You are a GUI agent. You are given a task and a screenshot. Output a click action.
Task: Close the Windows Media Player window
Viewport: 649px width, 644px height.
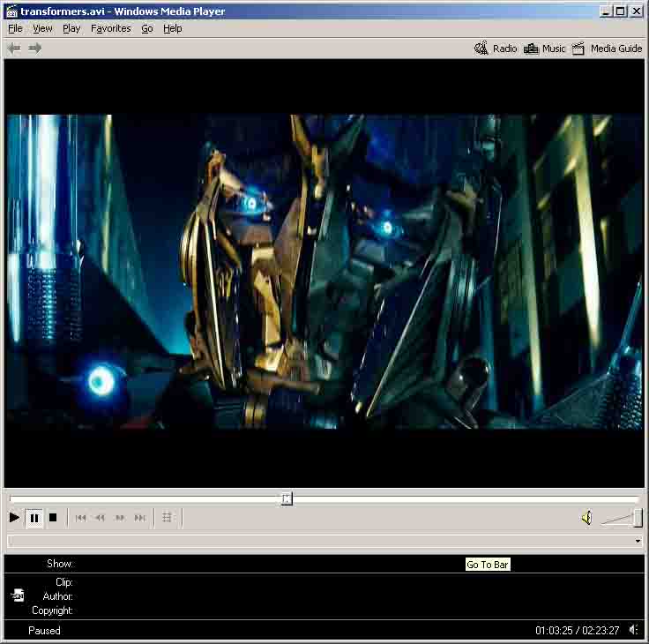636,11
